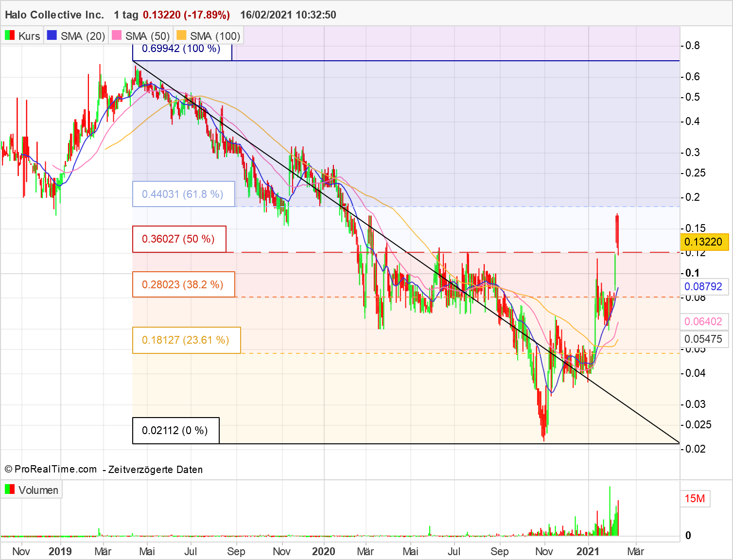733x560 pixels.
Task: Click the 0.03 price axis label
Action: pyautogui.click(x=696, y=404)
